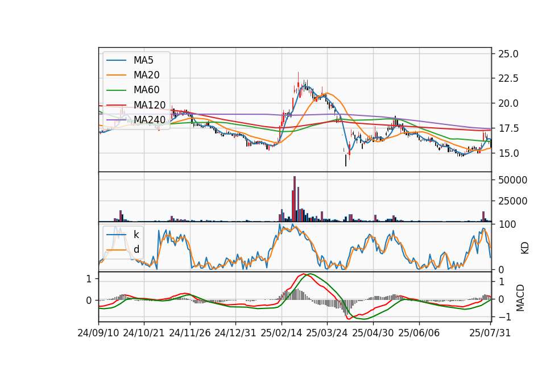Click the 25000 volume axis label
This screenshot has width=546, height=392.
coord(512,201)
